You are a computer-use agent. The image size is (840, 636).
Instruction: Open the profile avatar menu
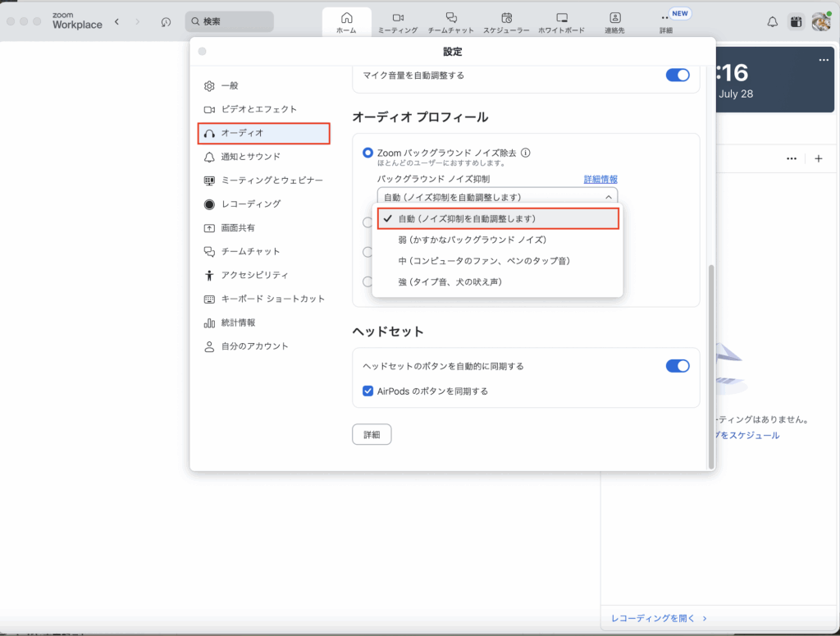[821, 22]
